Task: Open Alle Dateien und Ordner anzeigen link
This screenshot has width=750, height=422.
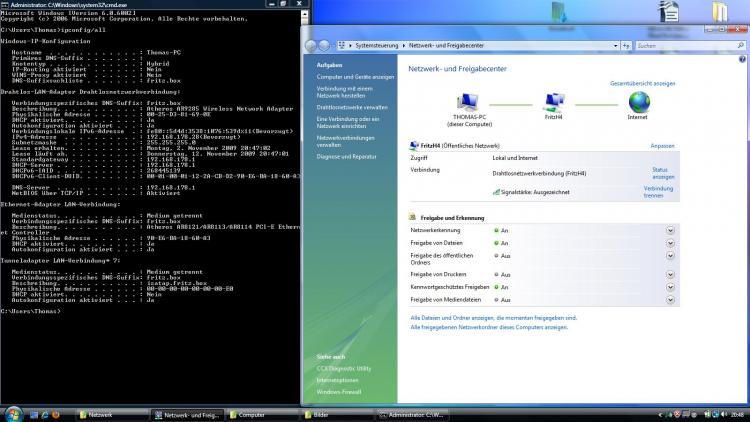Action: [x=494, y=318]
